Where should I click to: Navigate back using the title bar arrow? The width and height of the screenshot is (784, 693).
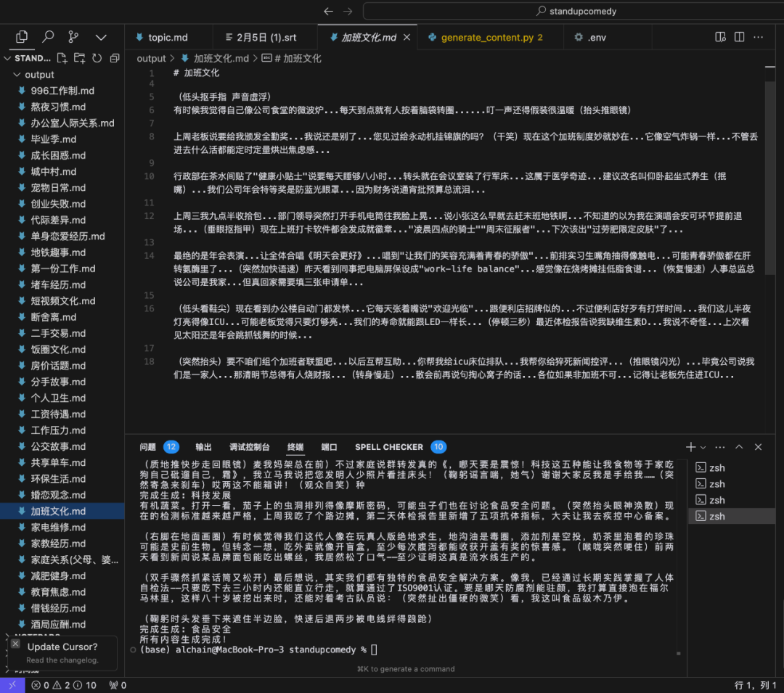click(328, 11)
